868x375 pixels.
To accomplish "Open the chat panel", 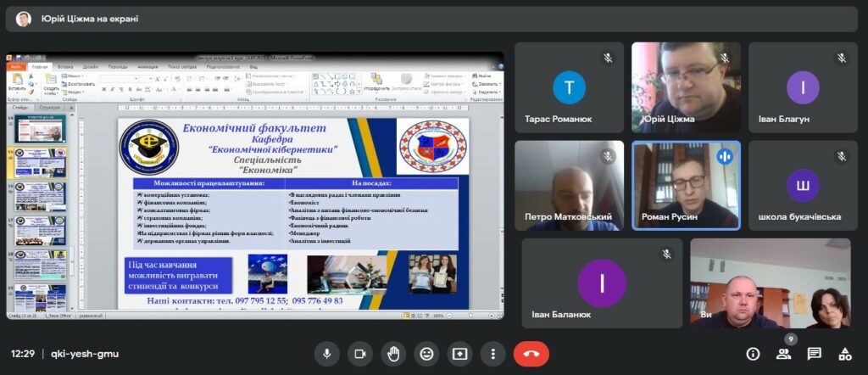I will [x=814, y=354].
